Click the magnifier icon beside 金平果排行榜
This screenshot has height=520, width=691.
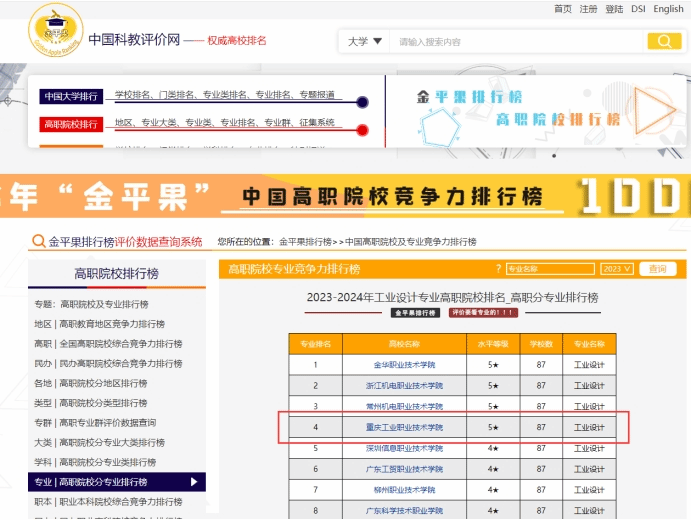click(39, 242)
